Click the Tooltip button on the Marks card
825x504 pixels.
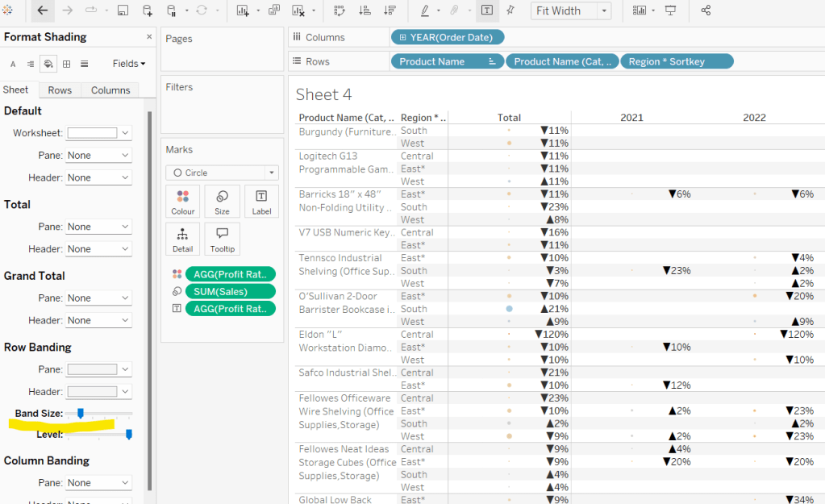coord(222,240)
